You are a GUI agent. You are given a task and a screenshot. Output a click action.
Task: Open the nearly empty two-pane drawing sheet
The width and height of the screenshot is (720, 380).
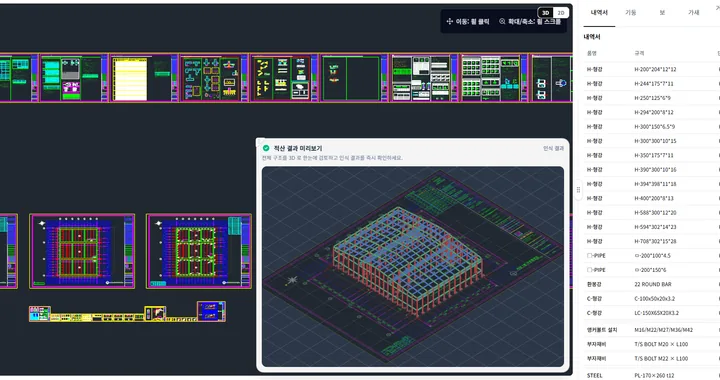pos(354,78)
